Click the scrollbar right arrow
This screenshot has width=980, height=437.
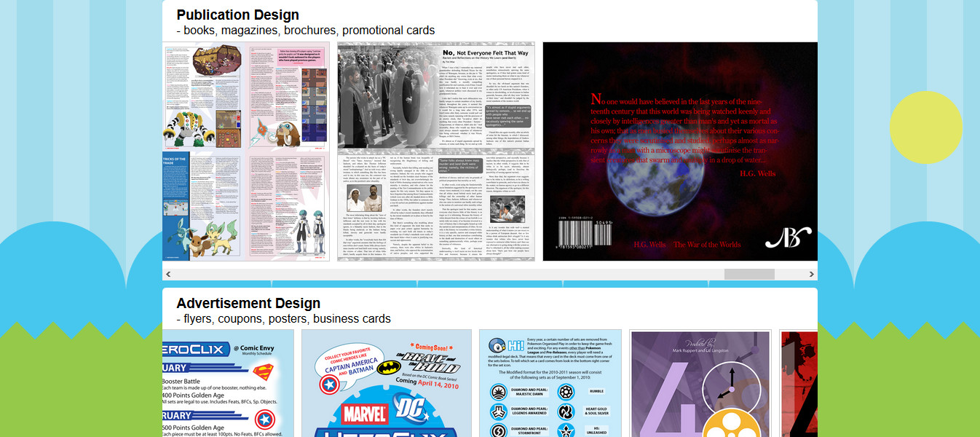pyautogui.click(x=811, y=275)
